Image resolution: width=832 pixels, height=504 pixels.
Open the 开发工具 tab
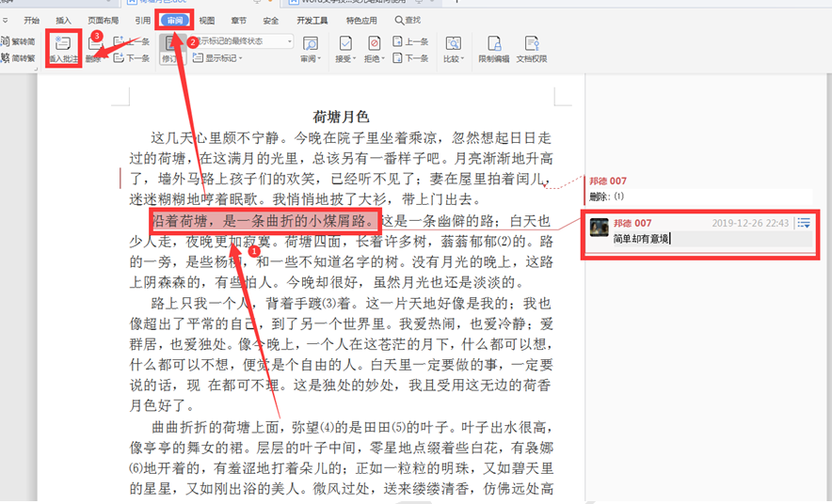(312, 20)
